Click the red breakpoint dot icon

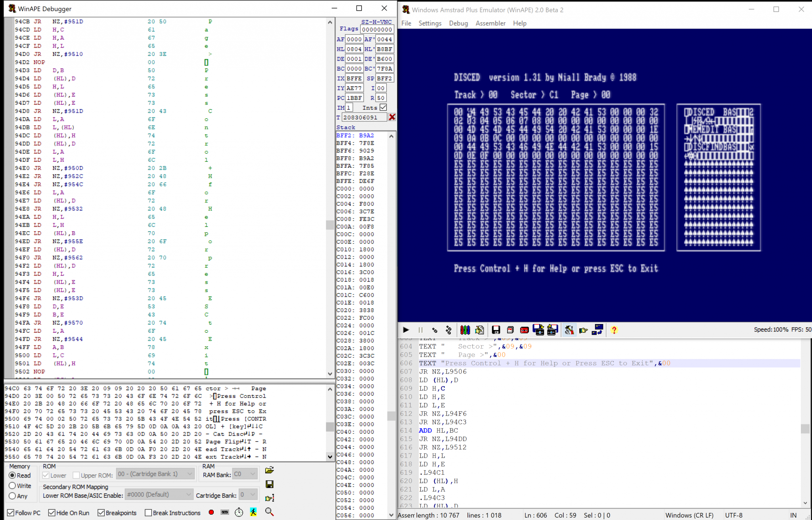click(211, 512)
